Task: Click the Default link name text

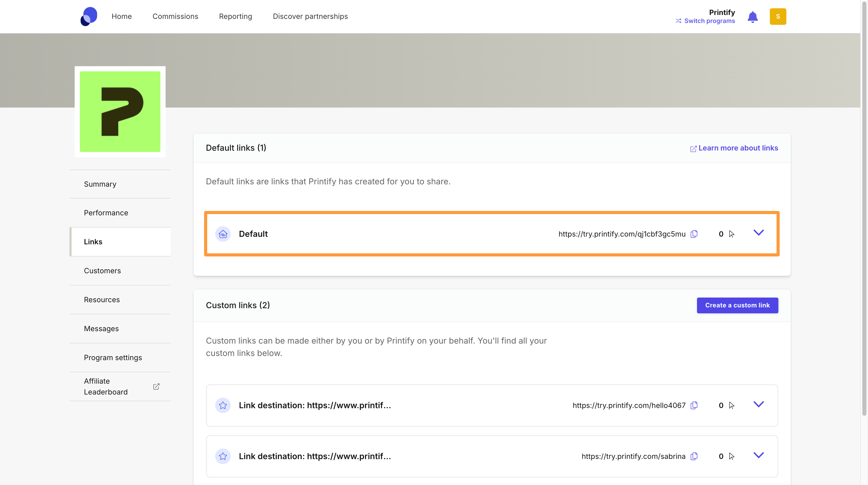Action: pos(253,234)
